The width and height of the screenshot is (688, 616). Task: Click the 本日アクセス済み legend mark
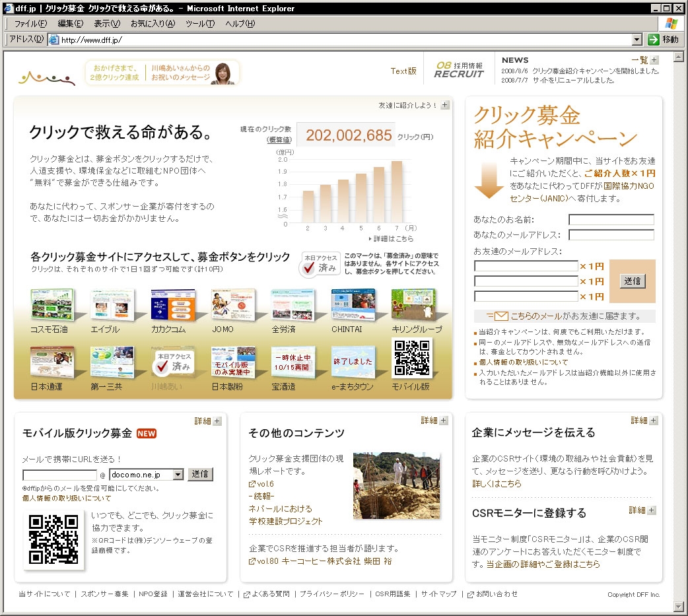[320, 264]
